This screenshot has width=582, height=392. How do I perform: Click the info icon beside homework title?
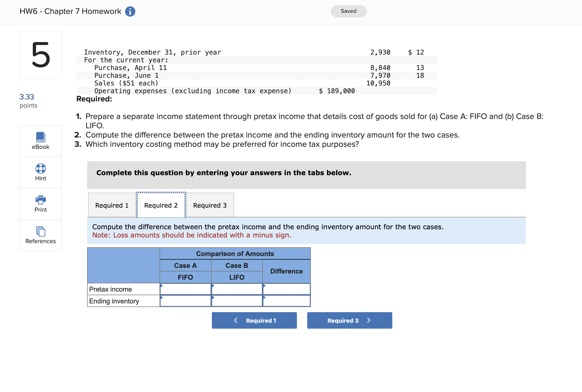(x=130, y=11)
